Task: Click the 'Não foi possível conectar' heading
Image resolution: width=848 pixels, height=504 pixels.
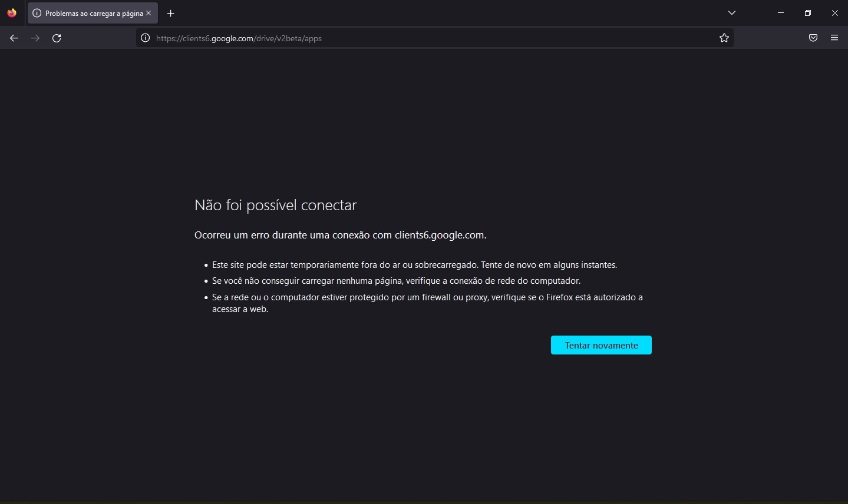Action: coord(276,205)
